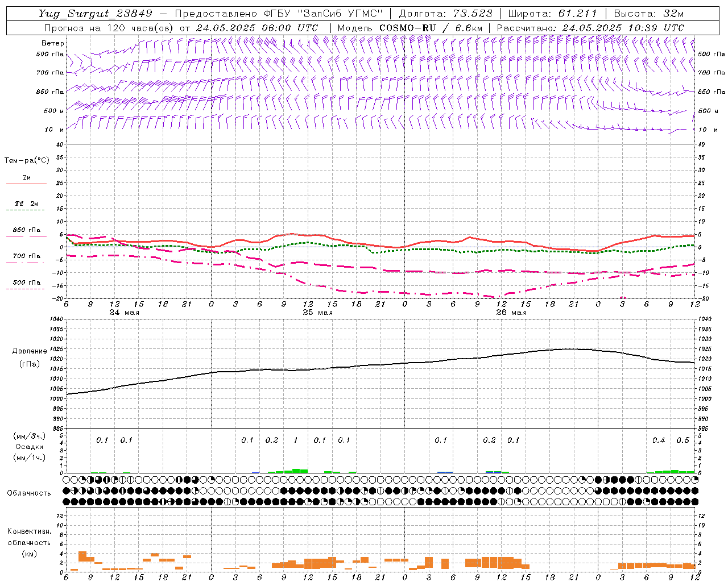The height and width of the screenshot is (582, 728).
Task: Click the Давление panel label
Action: coord(30,351)
